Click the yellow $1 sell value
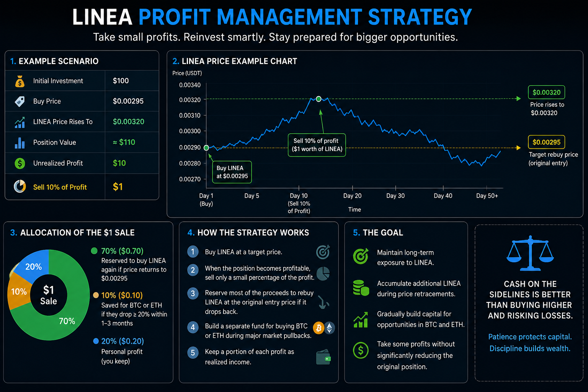 tap(118, 187)
